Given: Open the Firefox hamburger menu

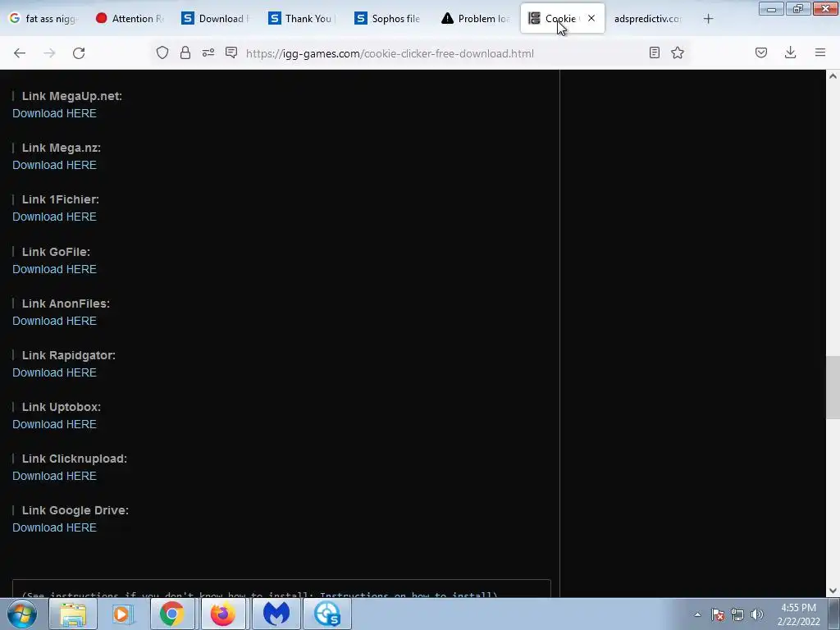Looking at the screenshot, I should point(820,52).
